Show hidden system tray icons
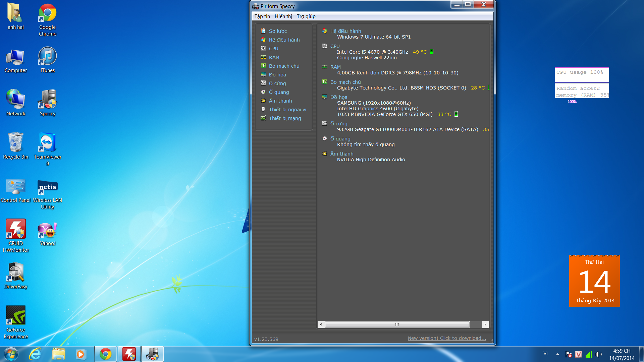 (557, 354)
